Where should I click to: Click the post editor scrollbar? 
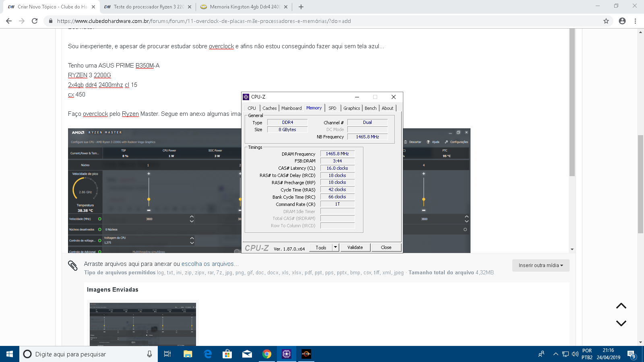[572, 103]
